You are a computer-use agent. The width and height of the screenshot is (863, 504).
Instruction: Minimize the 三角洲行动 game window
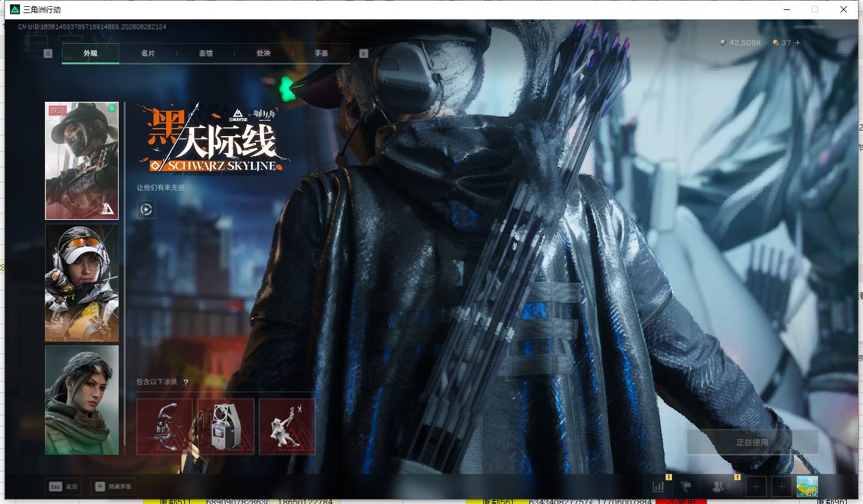coord(786,9)
